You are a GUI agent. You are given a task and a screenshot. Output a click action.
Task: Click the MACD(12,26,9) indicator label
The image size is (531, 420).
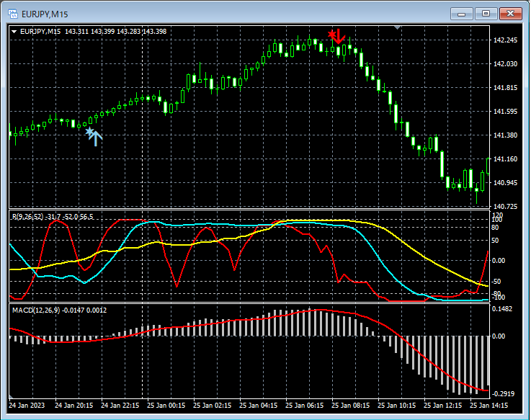click(x=36, y=310)
